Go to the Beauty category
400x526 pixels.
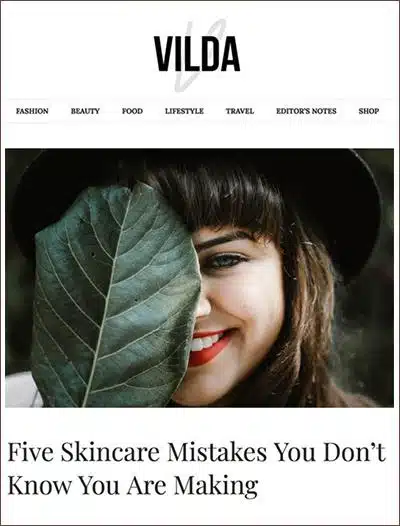pyautogui.click(x=85, y=111)
